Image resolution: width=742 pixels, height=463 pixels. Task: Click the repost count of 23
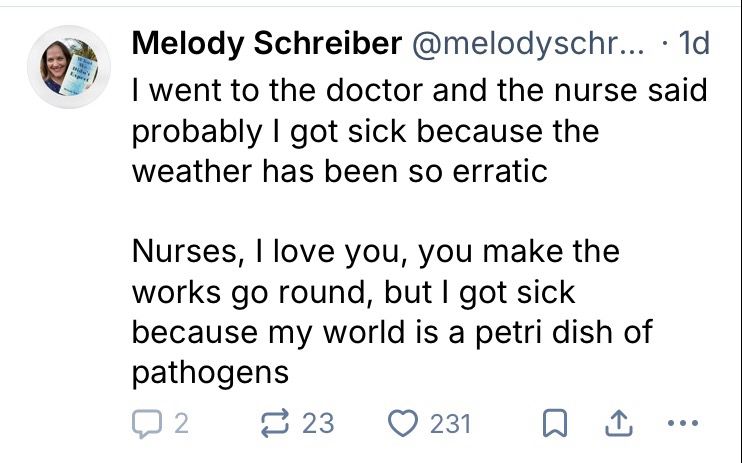[317, 424]
